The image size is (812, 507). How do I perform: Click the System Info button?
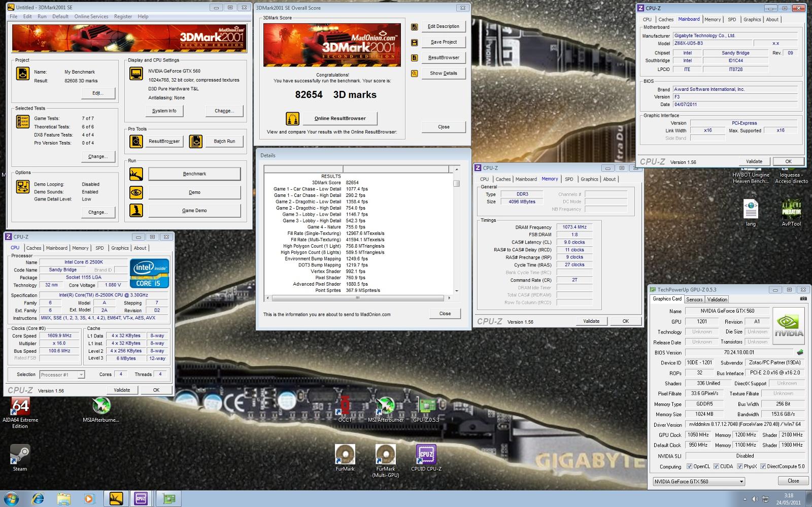164,111
